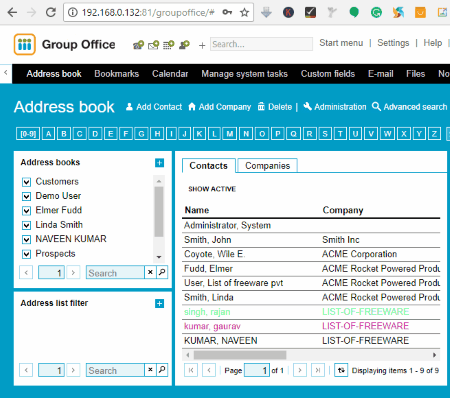Go to the previous page of contacts
The height and width of the screenshot is (398, 450).
(x=209, y=370)
